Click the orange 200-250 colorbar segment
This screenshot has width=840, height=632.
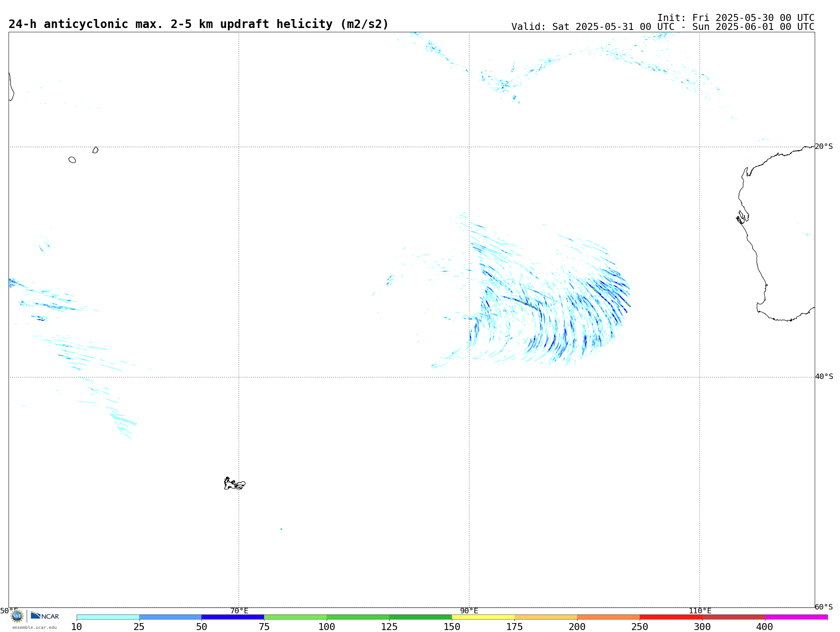coord(609,617)
